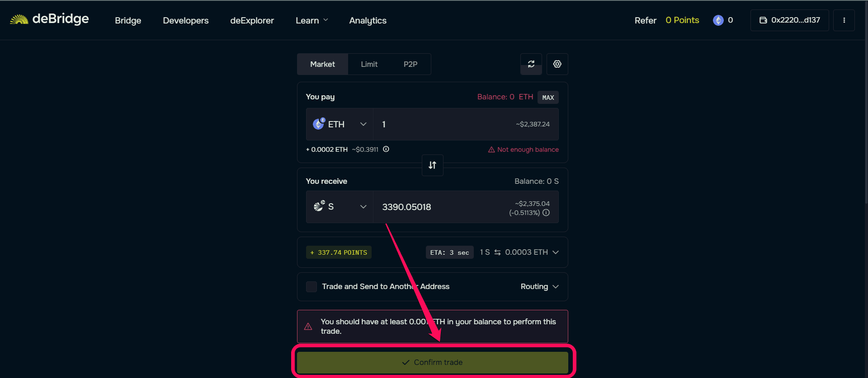868x378 pixels.
Task: Click the fee info icon next to $0.3911
Action: click(x=386, y=149)
